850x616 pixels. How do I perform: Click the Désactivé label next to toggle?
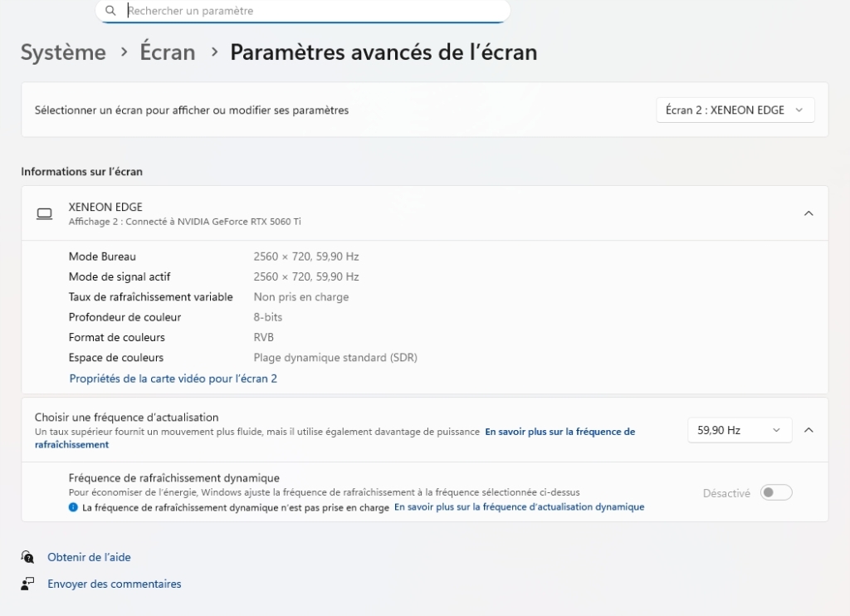[x=726, y=493]
